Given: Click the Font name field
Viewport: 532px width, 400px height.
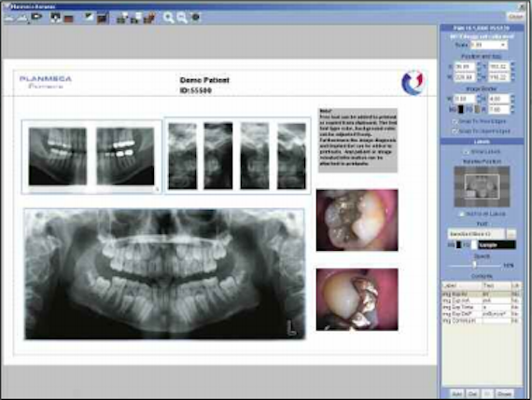Looking at the screenshot, I should pyautogui.click(x=476, y=234).
